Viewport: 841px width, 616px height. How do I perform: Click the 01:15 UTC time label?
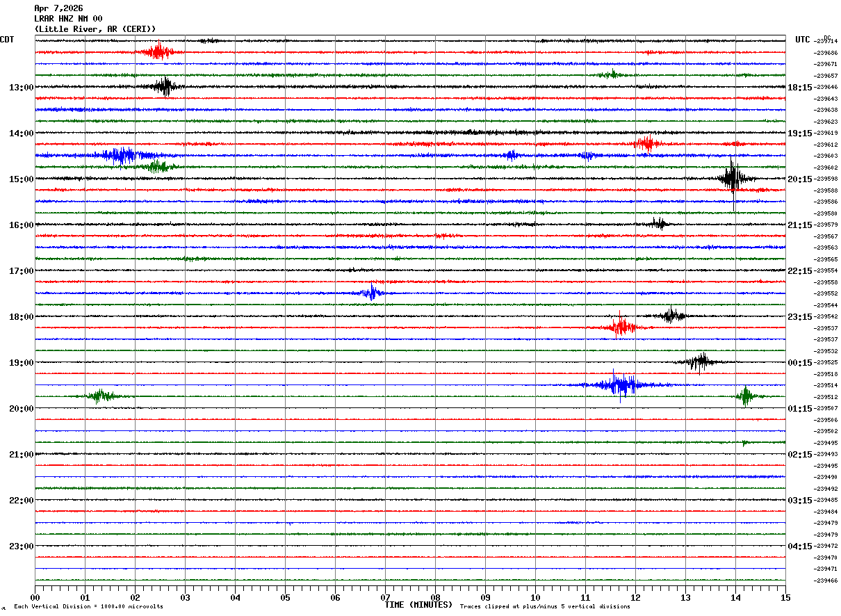pos(800,409)
